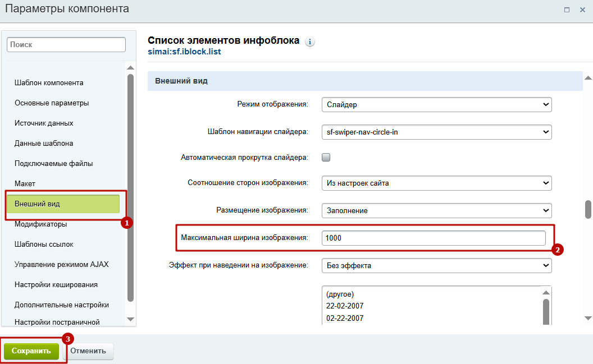
Task: Expand Шаблон навигации слайдера dropdown
Action: pos(436,132)
